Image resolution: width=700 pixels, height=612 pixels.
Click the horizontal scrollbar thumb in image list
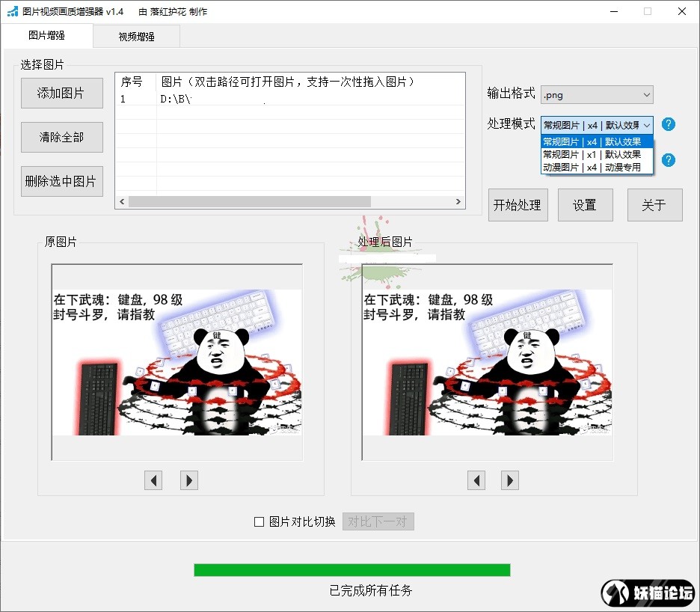250,201
